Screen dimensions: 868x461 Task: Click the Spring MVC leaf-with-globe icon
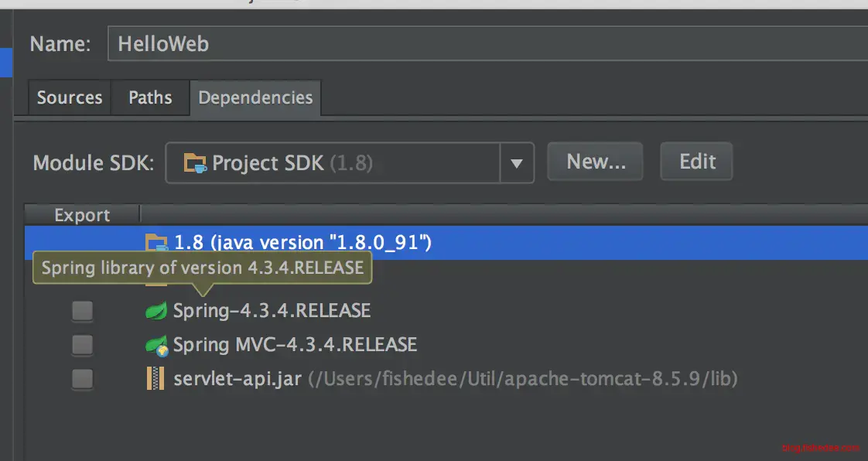pyautogui.click(x=156, y=345)
